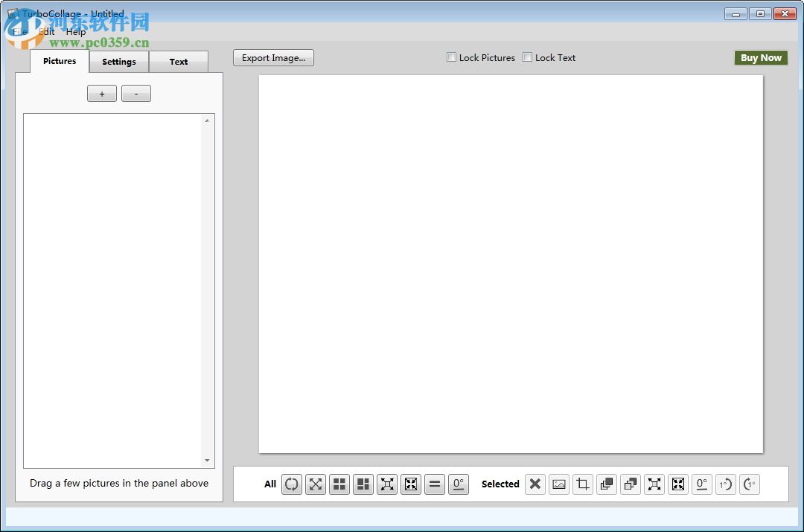Click the green Buy Now button
The image size is (804, 532).
coord(761,57)
